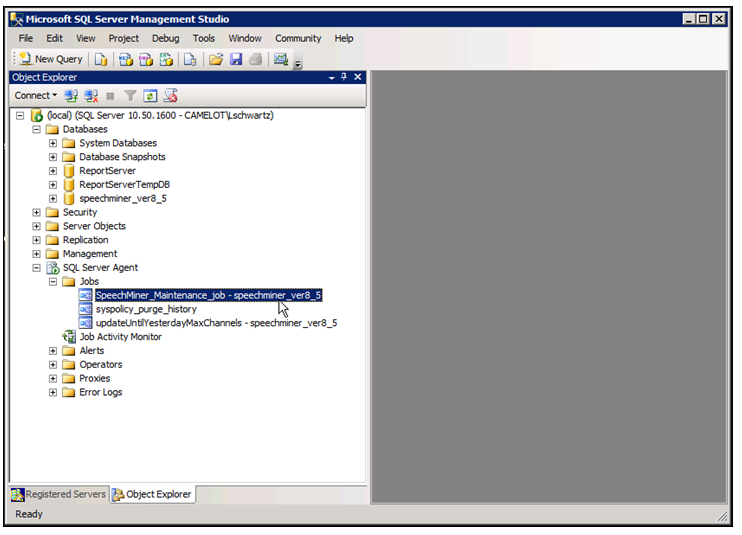Viewport: 742px width, 535px height.
Task: Collapse the Jobs folder
Action: (53, 281)
